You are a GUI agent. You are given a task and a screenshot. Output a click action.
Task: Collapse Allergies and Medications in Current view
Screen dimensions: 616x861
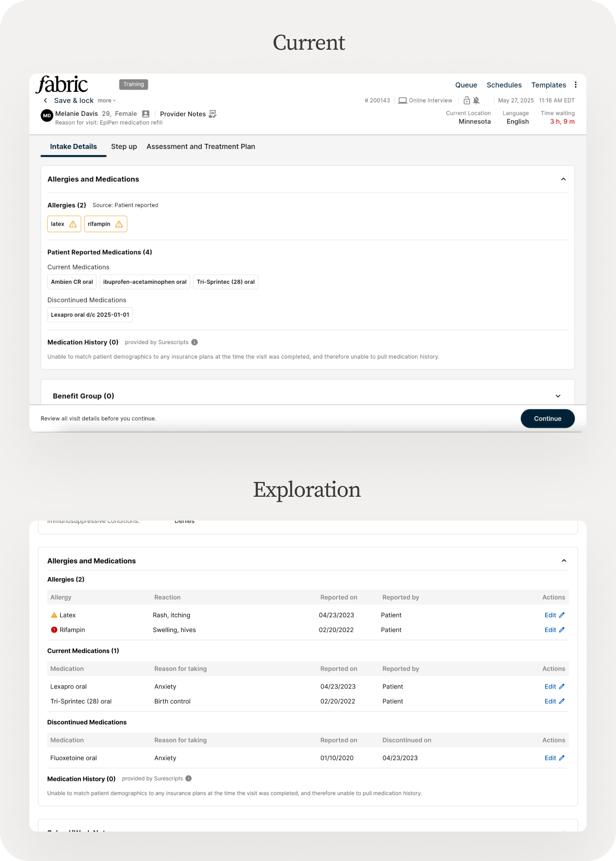point(563,179)
